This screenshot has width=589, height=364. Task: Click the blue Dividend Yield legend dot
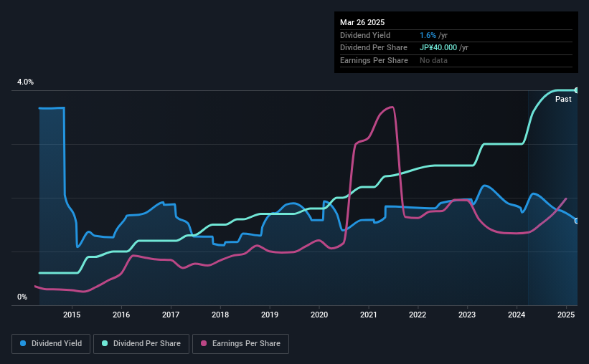pos(23,343)
